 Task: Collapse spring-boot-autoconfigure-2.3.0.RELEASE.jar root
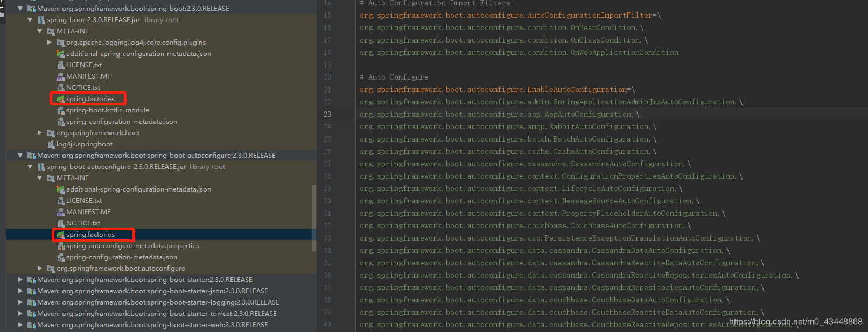(x=30, y=167)
